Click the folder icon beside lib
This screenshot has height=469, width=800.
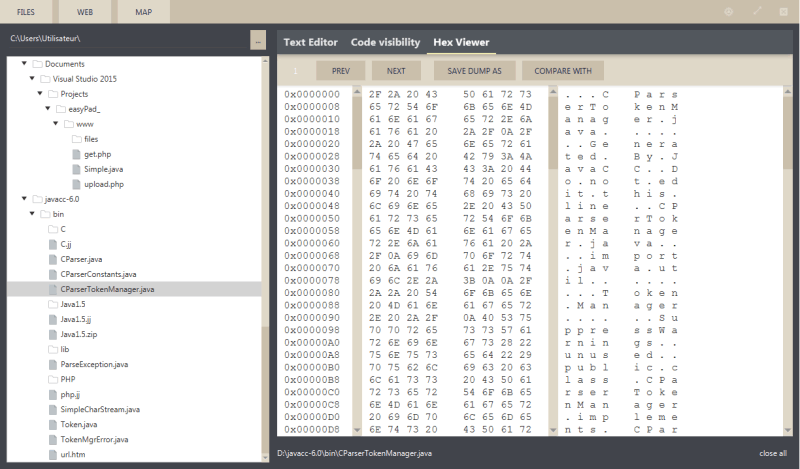pos(52,349)
